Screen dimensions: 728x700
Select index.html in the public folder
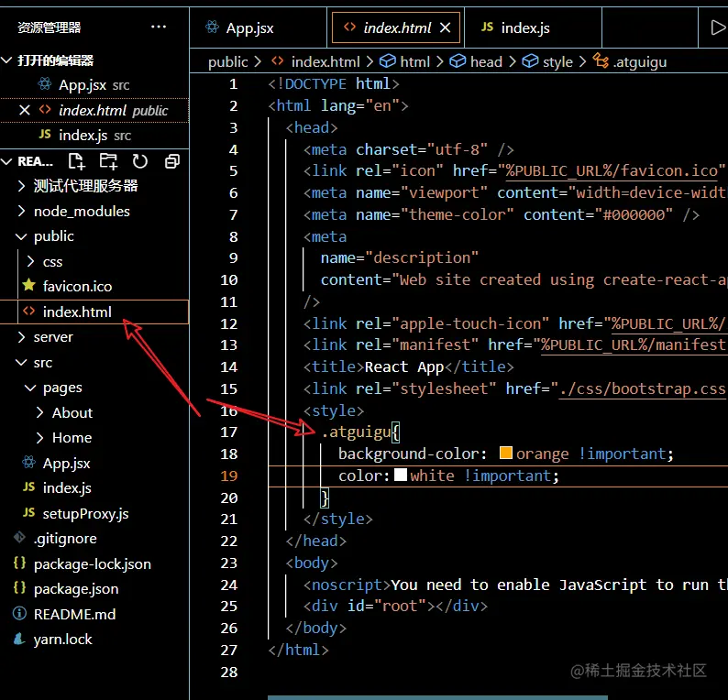point(94,312)
